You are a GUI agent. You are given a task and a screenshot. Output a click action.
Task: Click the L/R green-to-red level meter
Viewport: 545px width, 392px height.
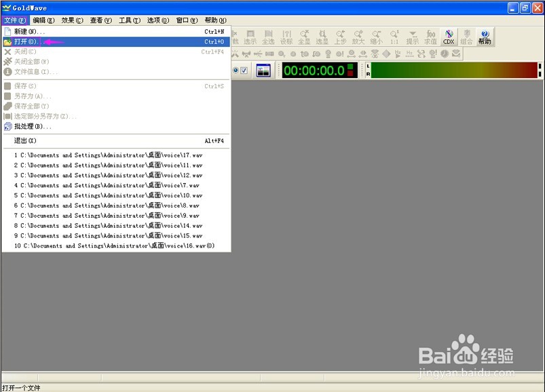[x=453, y=70]
